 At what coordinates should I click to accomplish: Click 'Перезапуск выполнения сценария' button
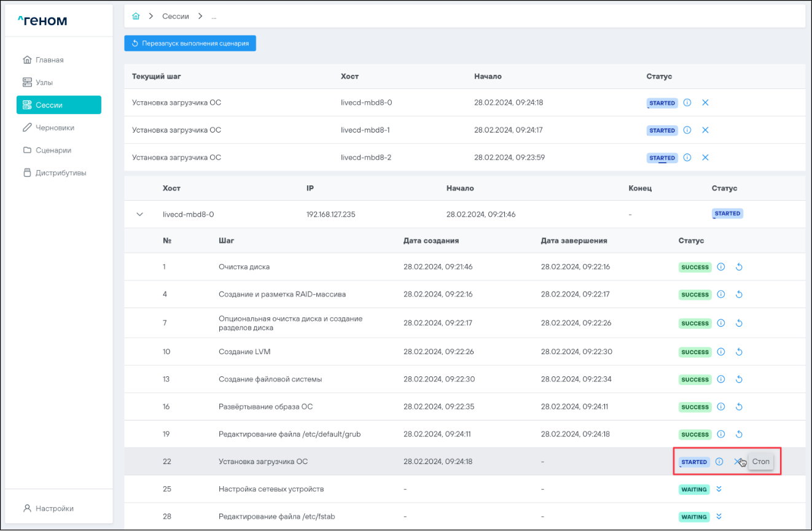[190, 44]
